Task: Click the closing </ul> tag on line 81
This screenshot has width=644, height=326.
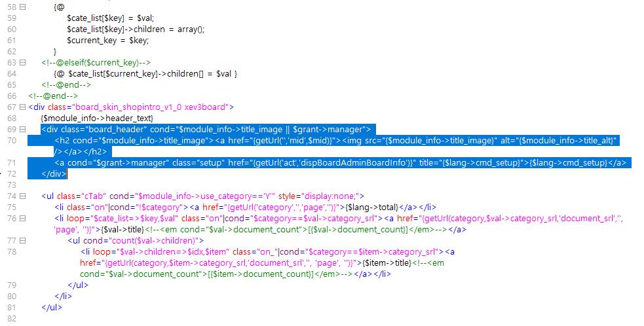Action: 52,308
